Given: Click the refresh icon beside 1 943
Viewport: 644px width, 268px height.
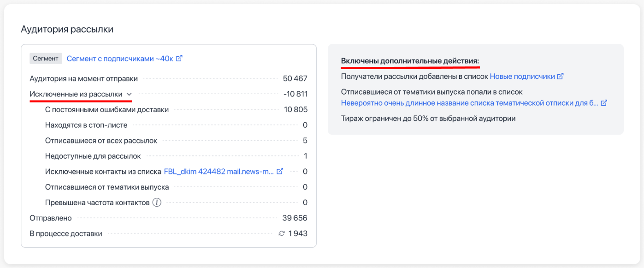Looking at the screenshot, I should (282, 233).
